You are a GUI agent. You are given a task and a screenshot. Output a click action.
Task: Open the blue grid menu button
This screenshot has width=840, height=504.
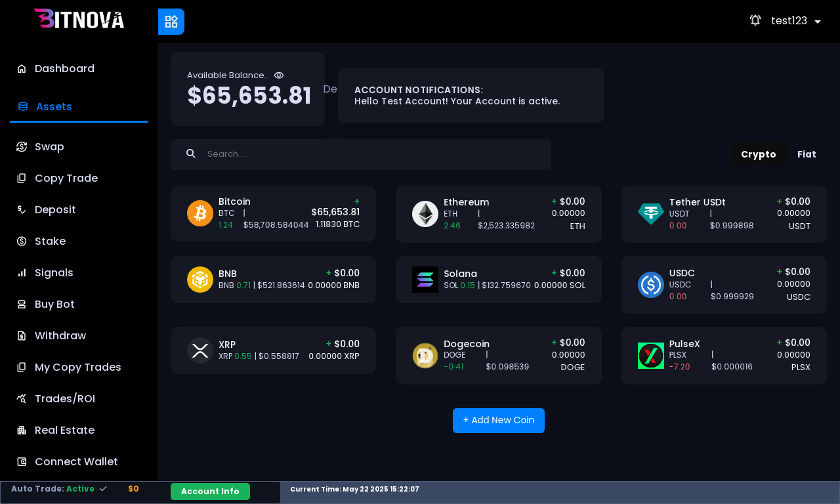[x=171, y=22]
